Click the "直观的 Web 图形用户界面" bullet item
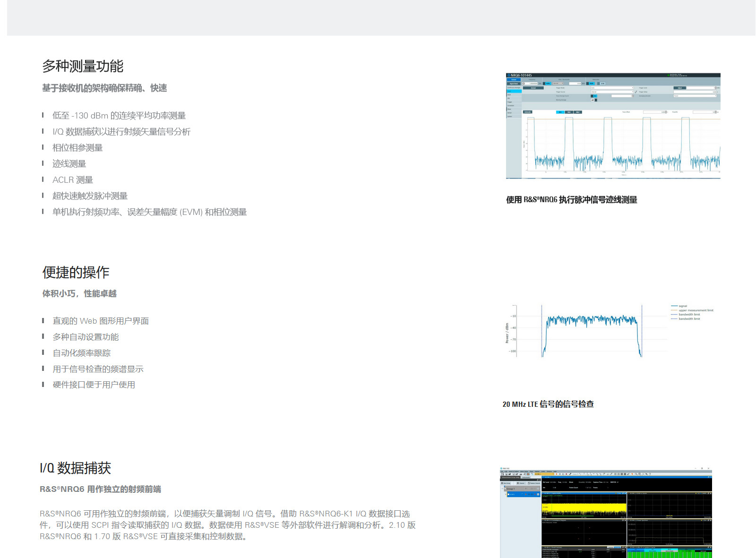756x558 pixels. tap(101, 321)
